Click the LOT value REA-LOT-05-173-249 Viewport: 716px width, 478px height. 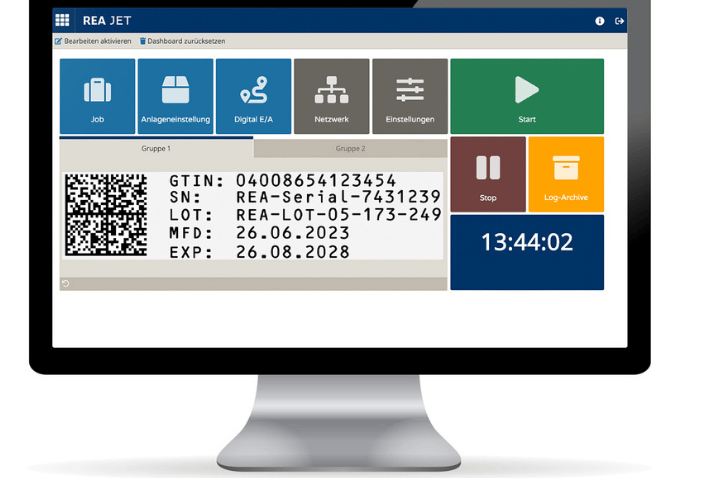tap(338, 215)
